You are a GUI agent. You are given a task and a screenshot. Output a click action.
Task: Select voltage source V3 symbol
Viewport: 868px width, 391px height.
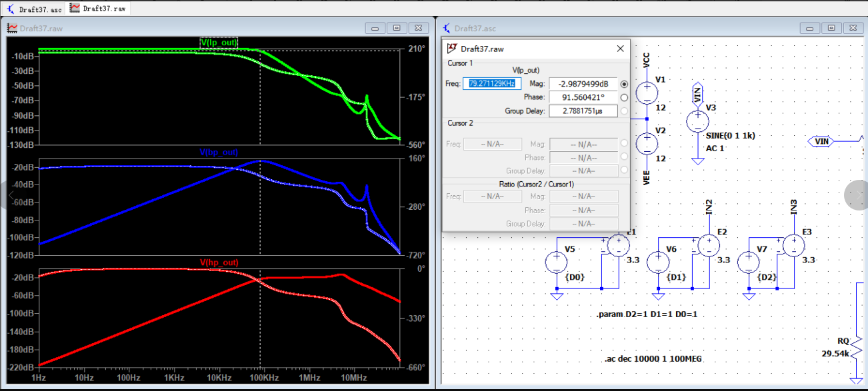pyautogui.click(x=697, y=121)
